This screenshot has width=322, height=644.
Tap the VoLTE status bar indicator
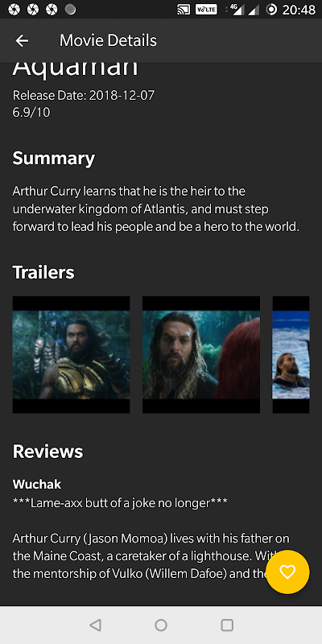[x=206, y=10]
